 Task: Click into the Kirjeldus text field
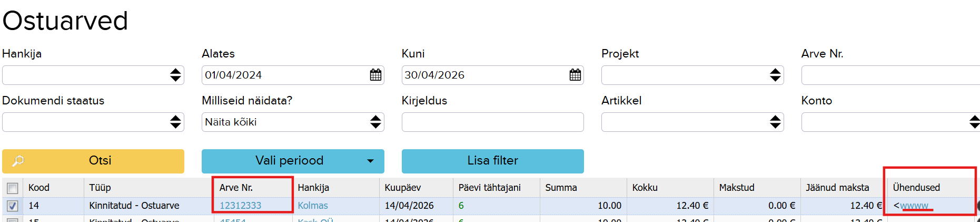point(492,122)
